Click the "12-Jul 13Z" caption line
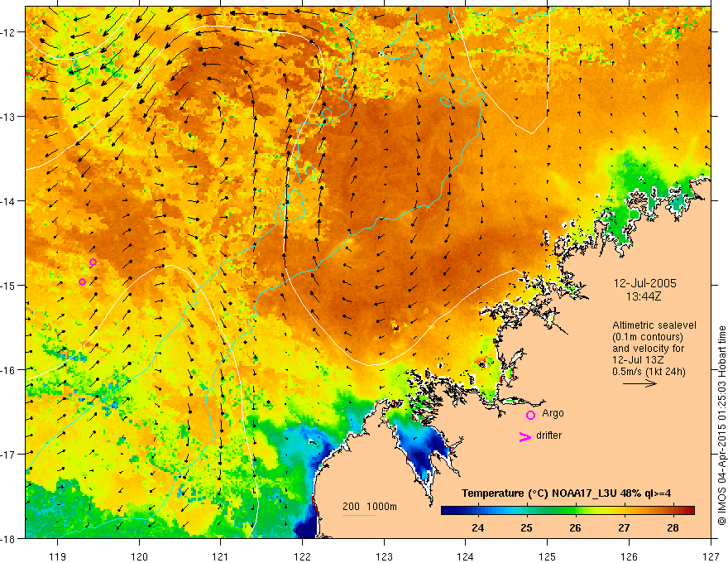Image resolution: width=728 pixels, height=563 pixels. point(638,360)
